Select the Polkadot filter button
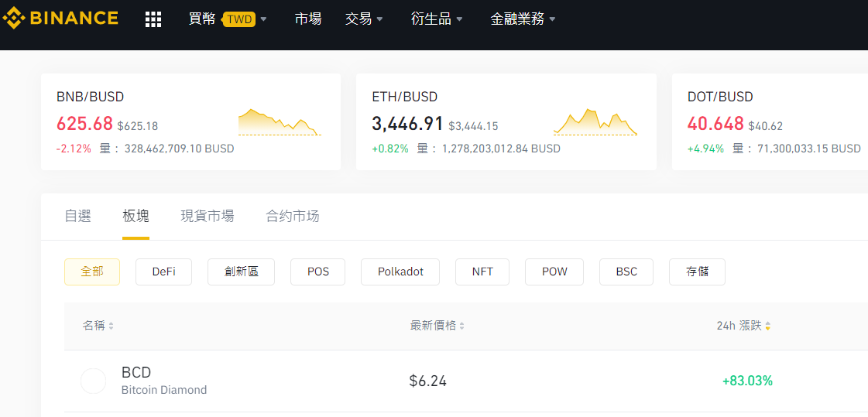This screenshot has height=417, width=868. pos(400,272)
